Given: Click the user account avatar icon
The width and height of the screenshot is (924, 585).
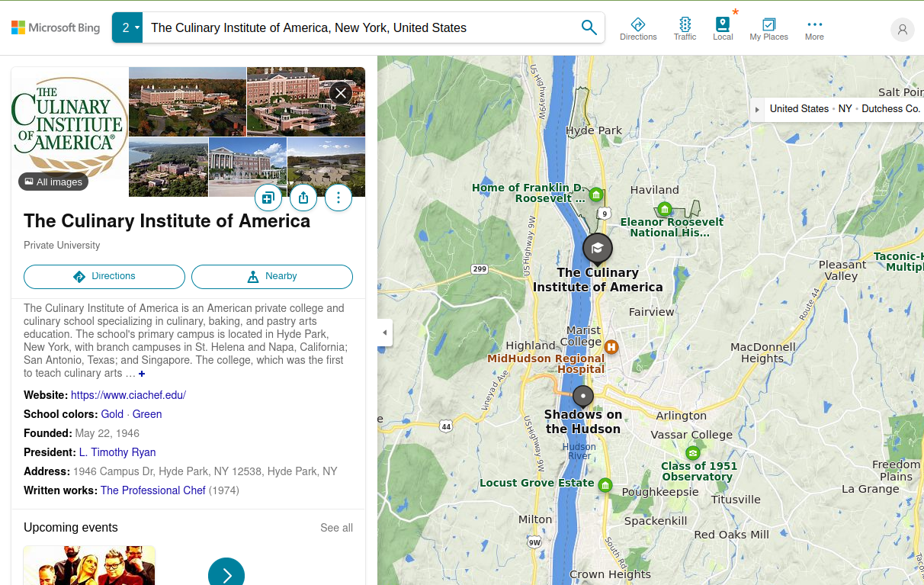Looking at the screenshot, I should (x=903, y=29).
